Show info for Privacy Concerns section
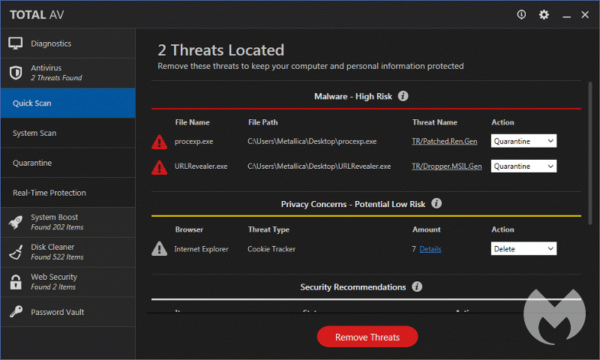This screenshot has height=360, width=600. 436,204
